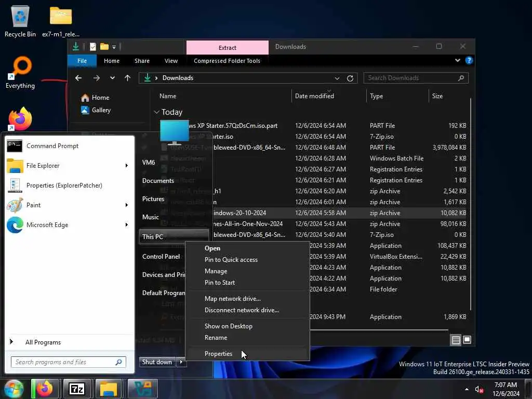
Task: Switch to the Home ribbon tab
Action: coord(112,61)
